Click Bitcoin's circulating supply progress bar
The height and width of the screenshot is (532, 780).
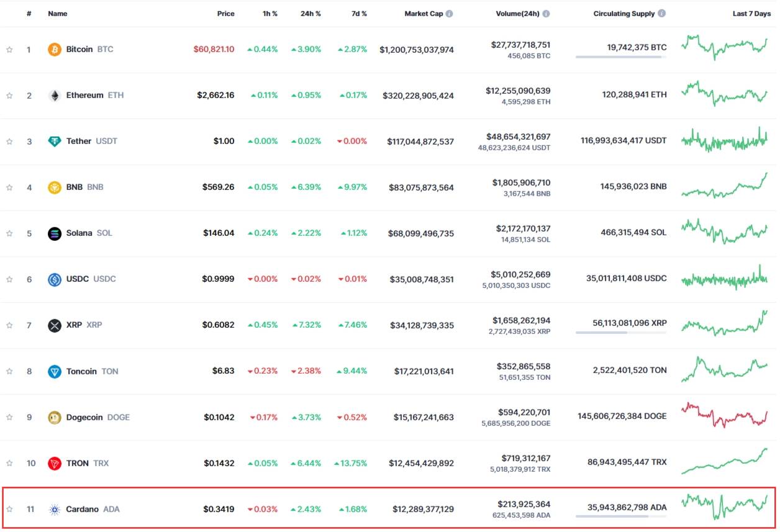tap(621, 57)
